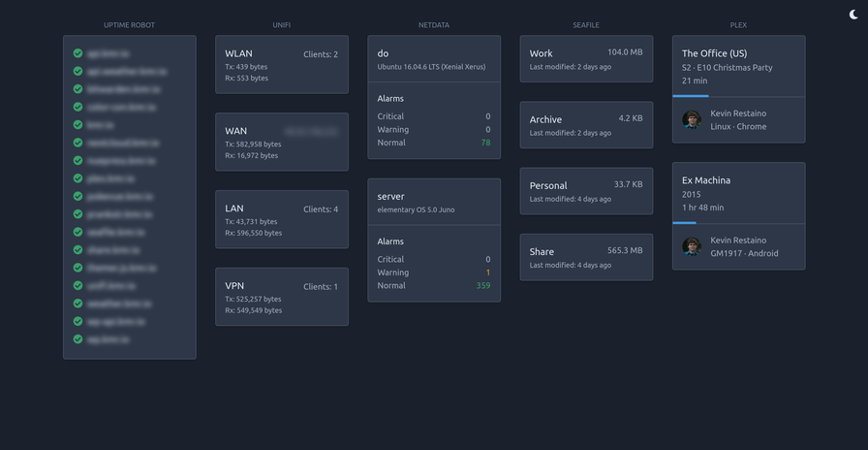Click Kevin Restaino's avatar under Ex Machina
868x450 pixels.
pyautogui.click(x=692, y=246)
